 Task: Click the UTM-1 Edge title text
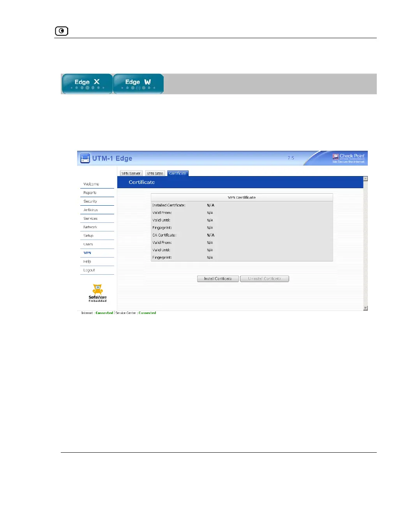[x=112, y=158]
